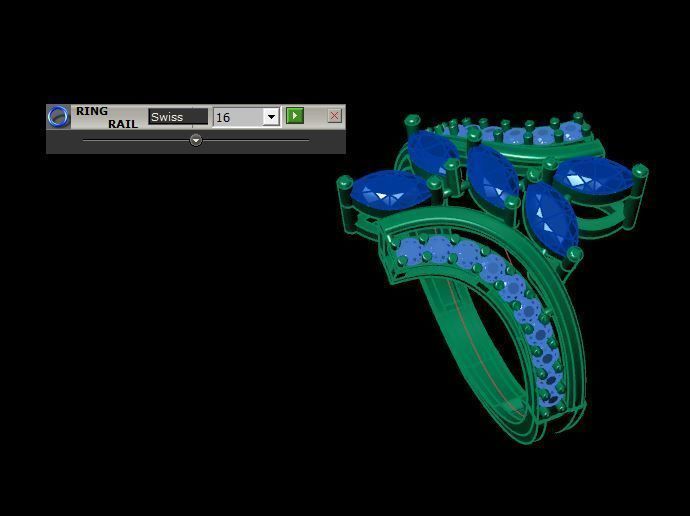Close the Ring Rail panel with red X
The width and height of the screenshot is (690, 516).
click(x=334, y=116)
